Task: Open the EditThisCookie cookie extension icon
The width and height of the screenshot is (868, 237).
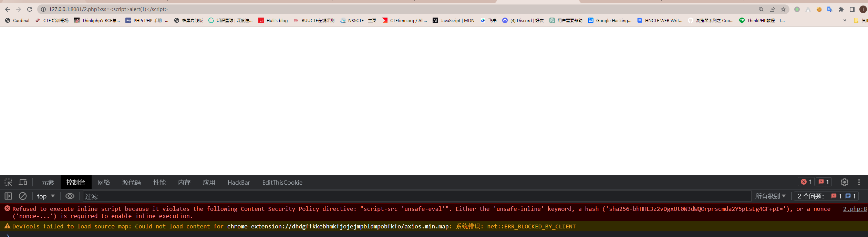Action: click(x=819, y=9)
